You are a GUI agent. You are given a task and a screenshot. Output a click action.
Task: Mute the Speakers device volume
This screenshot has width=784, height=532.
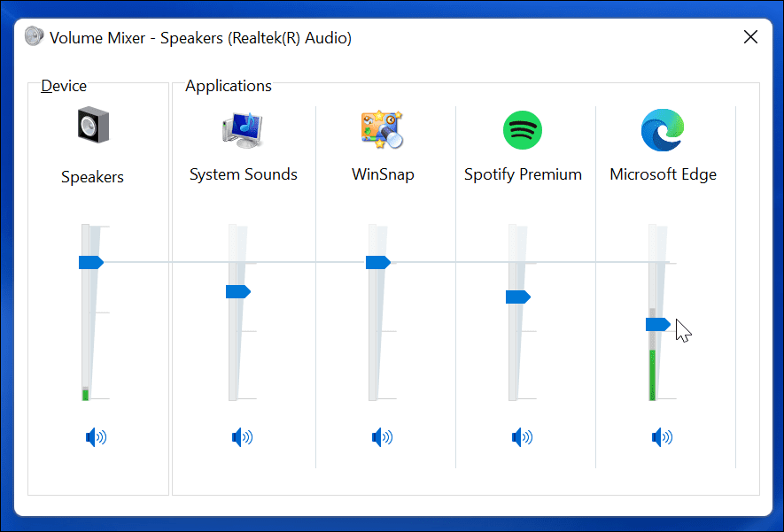click(x=96, y=436)
